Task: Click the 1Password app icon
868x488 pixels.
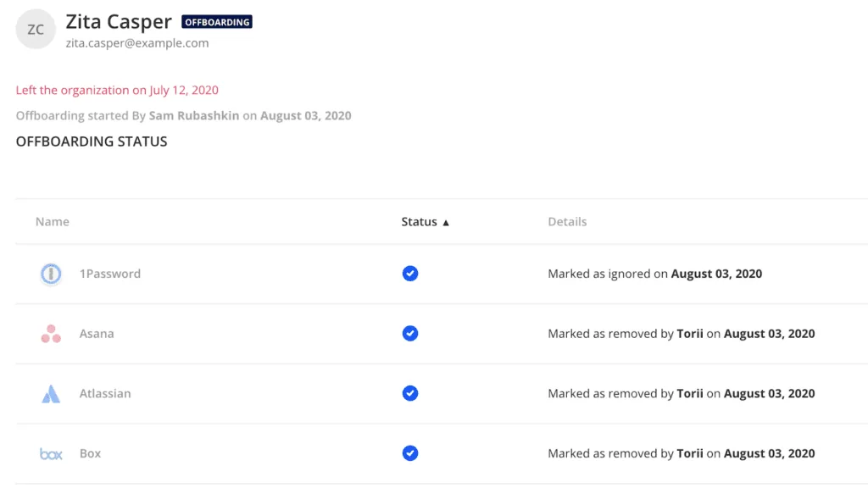Action: (x=51, y=274)
